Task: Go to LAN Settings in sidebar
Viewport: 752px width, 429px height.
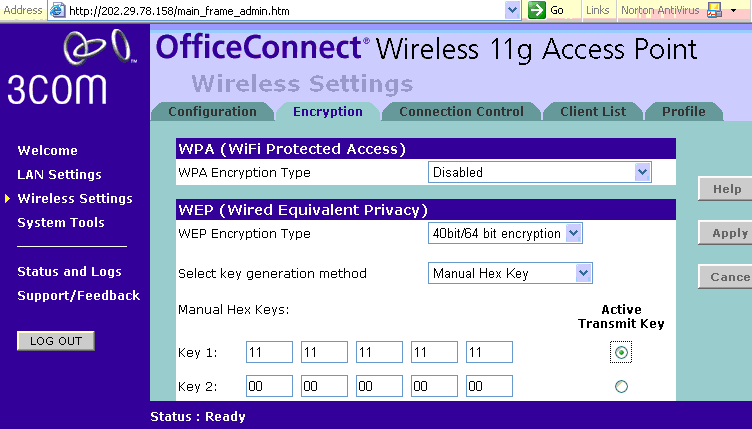Action: (x=59, y=175)
